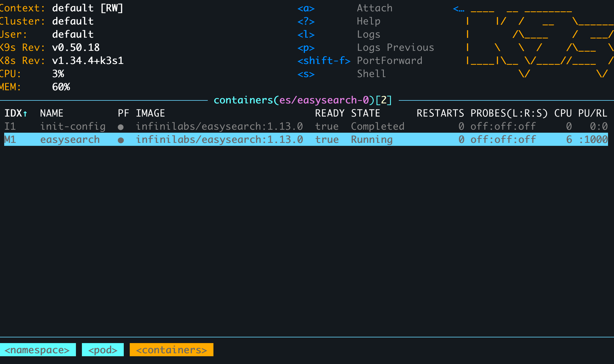Expand the collapsed menu hints arrow
Viewport: 614px width, 364px height.
459,9
